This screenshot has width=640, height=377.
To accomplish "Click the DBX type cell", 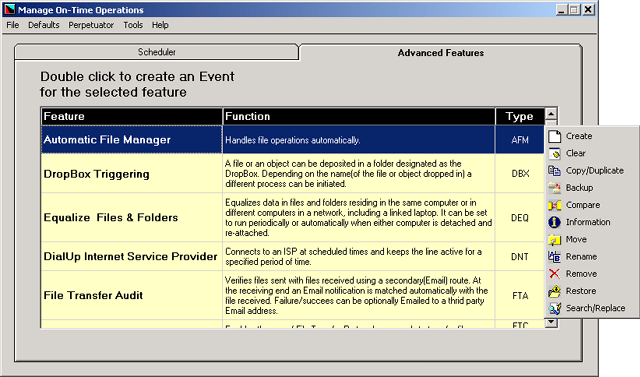I will [520, 174].
